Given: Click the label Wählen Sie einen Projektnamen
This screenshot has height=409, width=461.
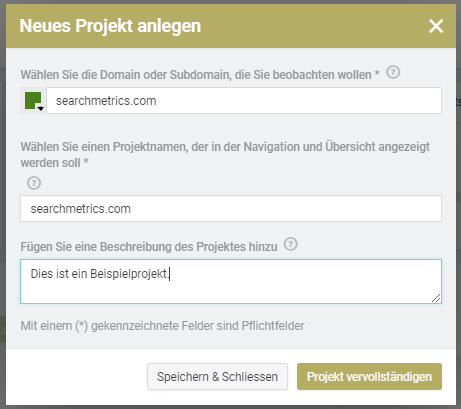Looking at the screenshot, I should coord(225,155).
